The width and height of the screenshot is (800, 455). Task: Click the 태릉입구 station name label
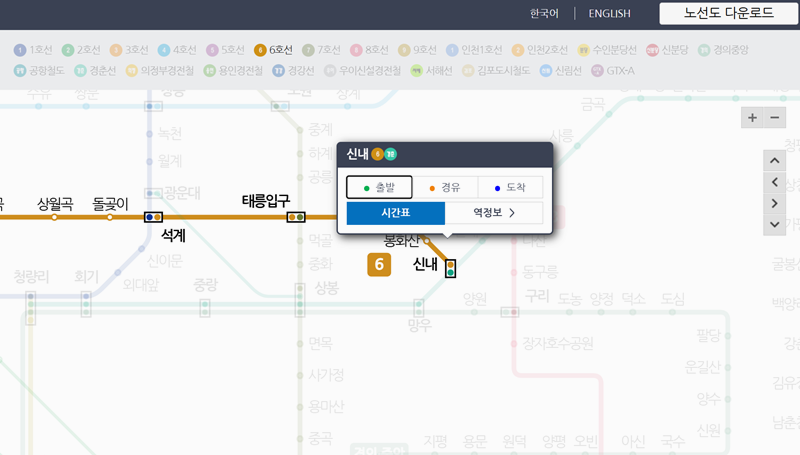266,200
